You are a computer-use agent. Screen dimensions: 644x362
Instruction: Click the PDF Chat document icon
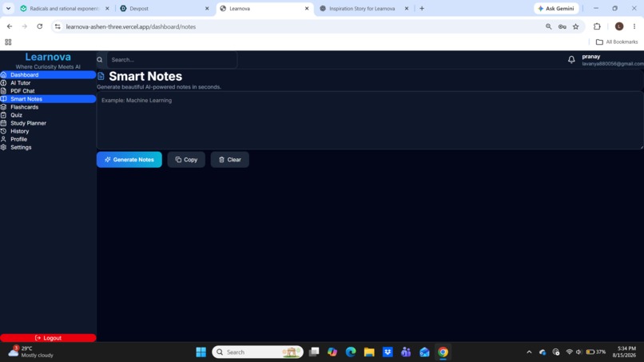pos(4,91)
